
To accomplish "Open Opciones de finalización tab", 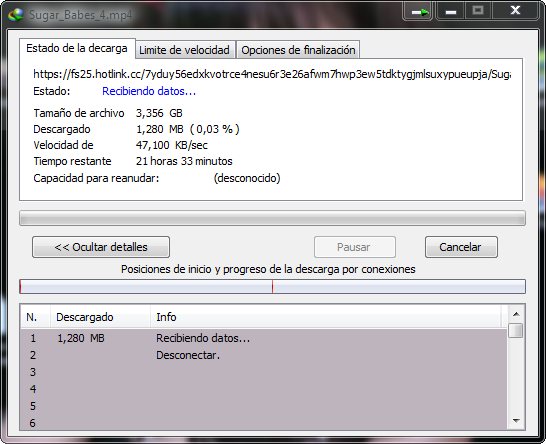I will point(298,50).
